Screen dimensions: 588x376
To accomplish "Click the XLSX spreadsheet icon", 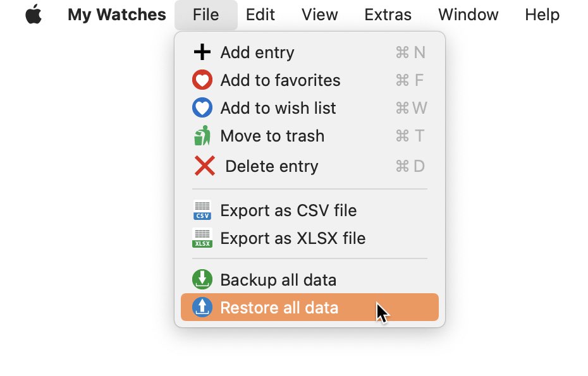I will 202,238.
